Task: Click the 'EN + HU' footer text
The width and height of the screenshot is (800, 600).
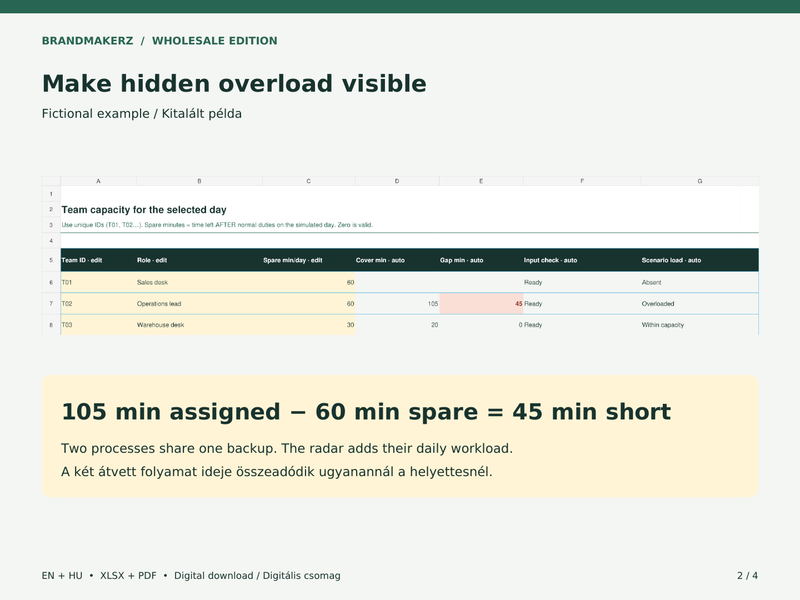Action: (x=62, y=576)
